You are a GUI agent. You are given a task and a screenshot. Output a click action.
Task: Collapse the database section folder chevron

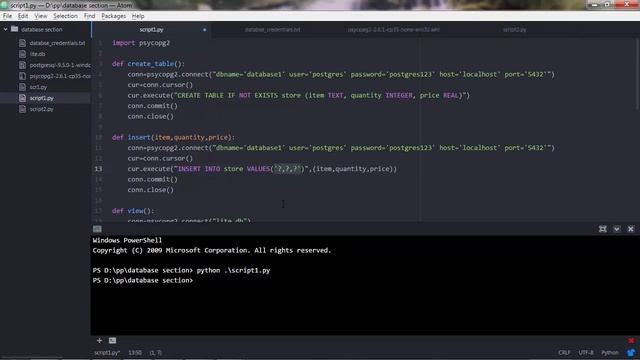click(6, 29)
